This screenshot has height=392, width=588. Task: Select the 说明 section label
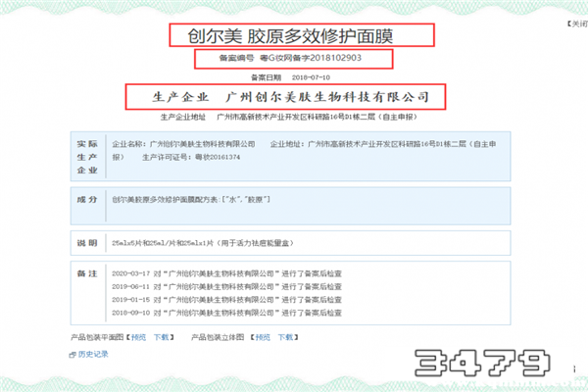click(x=87, y=240)
